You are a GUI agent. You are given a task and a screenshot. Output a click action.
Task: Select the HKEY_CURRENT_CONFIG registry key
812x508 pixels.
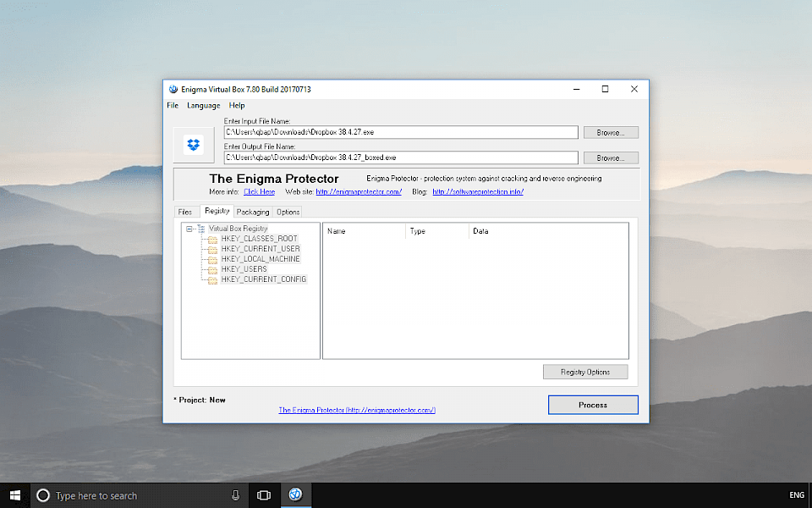[x=264, y=279]
